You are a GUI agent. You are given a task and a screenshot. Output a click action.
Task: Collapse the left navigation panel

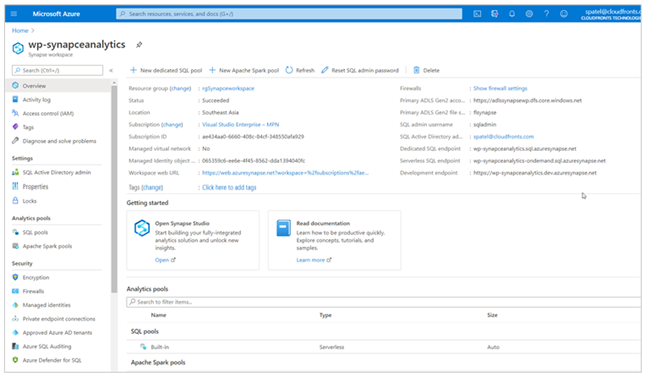tap(111, 70)
